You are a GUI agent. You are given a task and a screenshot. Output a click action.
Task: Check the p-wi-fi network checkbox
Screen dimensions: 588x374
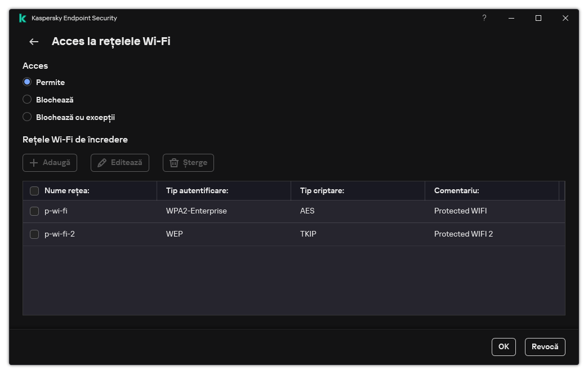click(34, 211)
